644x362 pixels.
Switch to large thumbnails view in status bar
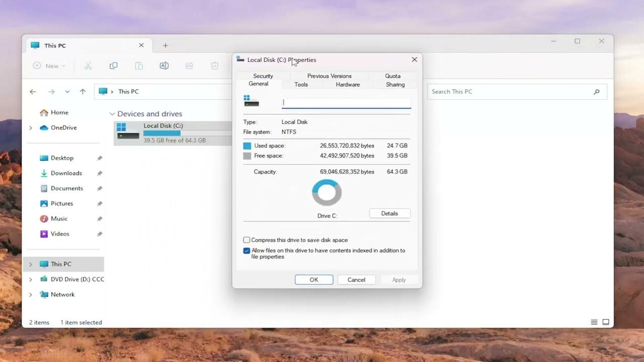coord(606,322)
